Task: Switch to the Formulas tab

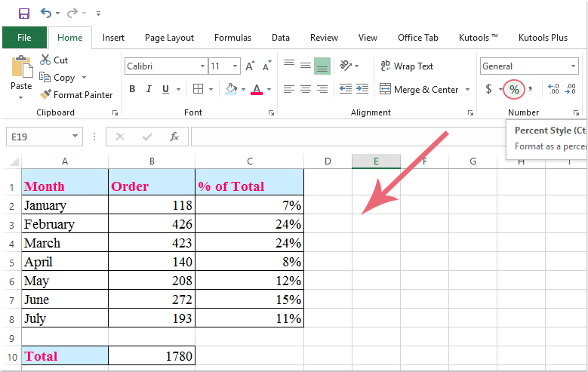Action: click(232, 38)
